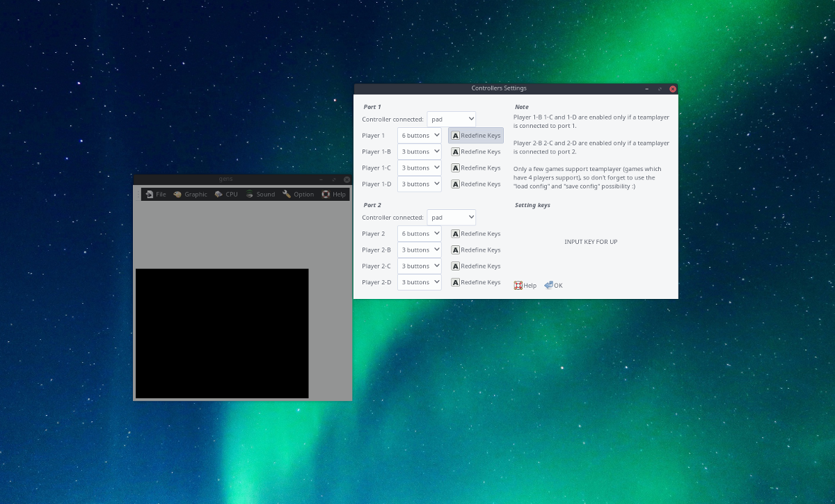
Task: Click Redefine Keys for Player 1
Action: click(x=480, y=135)
